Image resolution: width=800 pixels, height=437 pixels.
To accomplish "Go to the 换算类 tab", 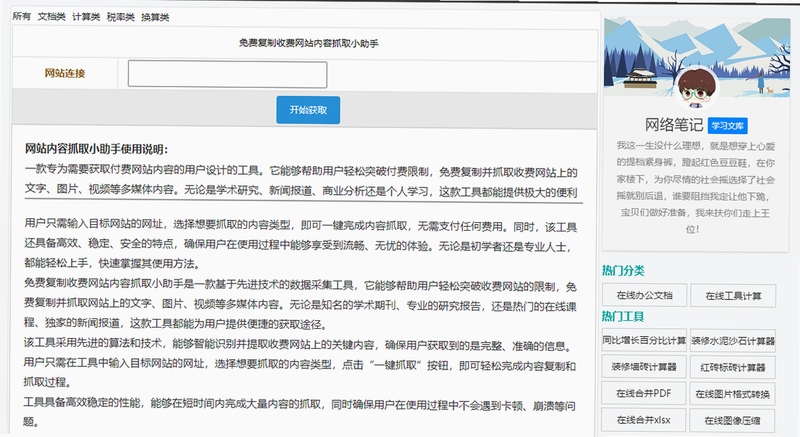I will coord(155,17).
